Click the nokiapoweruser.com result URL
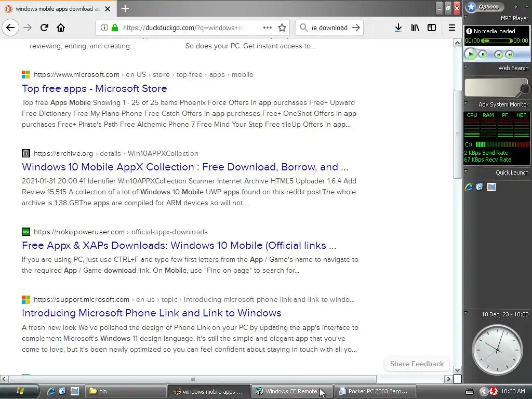532x399 pixels. pyautogui.click(x=121, y=232)
